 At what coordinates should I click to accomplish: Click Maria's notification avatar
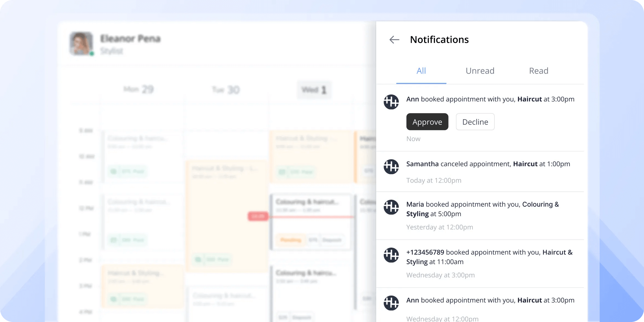click(x=391, y=207)
